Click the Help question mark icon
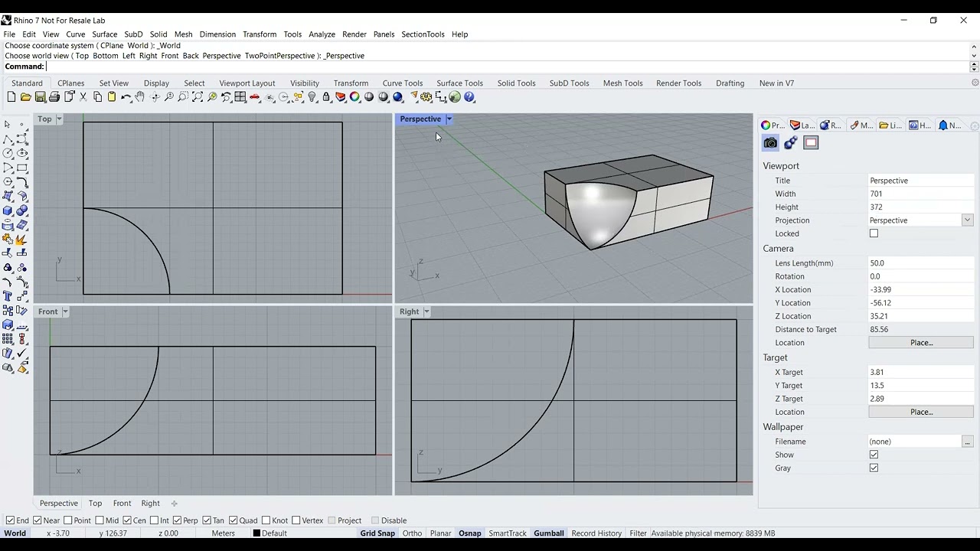The image size is (980, 551). 469,97
